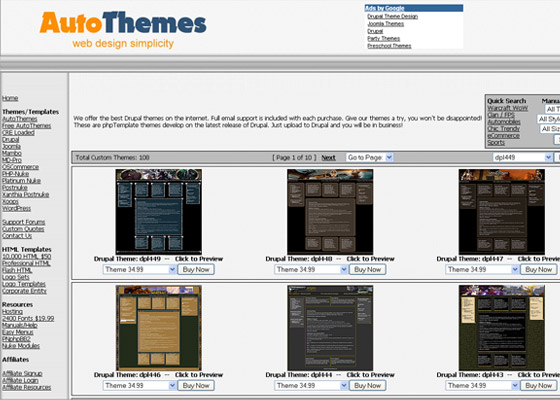Open 10,000 HTML $50 link

point(26,256)
